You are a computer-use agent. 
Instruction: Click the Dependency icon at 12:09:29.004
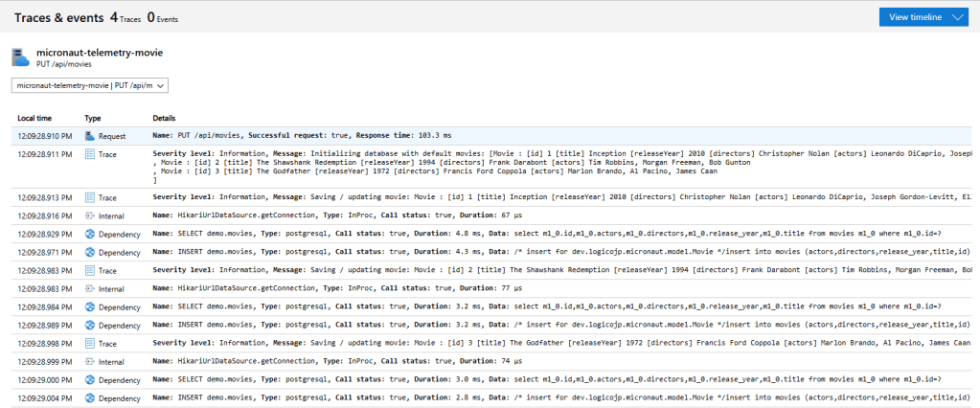[90, 397]
